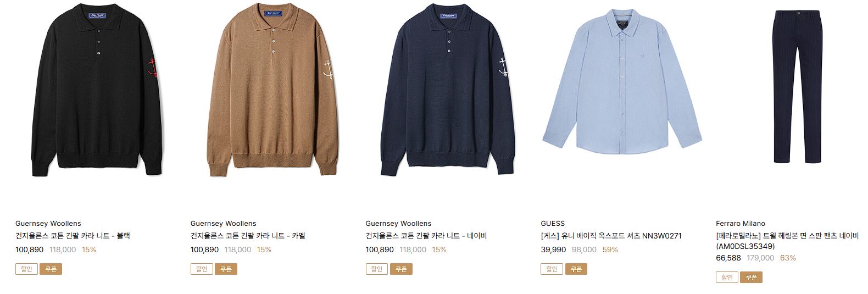Click the 쿠폰 badge under the GUESS shirt
Screen dimensions: 868x294
[x=576, y=269]
